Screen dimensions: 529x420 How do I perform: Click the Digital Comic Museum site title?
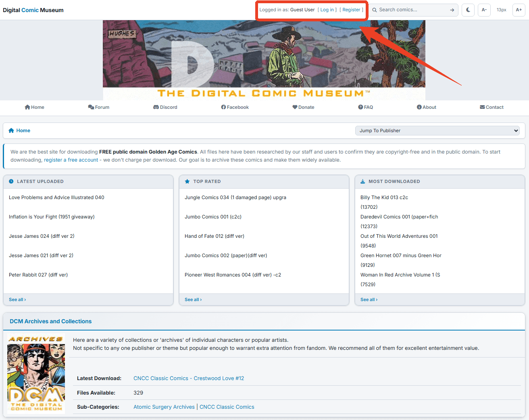33,10
